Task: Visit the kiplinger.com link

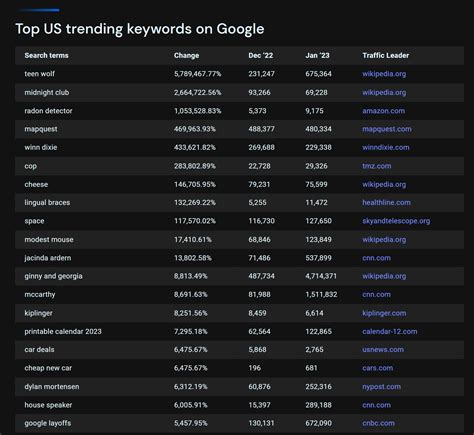Action: tap(384, 313)
